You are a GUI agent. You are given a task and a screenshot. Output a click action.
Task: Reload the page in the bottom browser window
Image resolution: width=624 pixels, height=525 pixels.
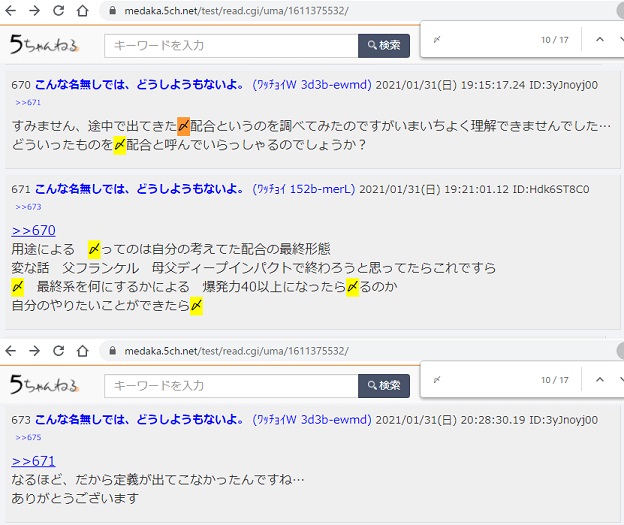(58, 351)
